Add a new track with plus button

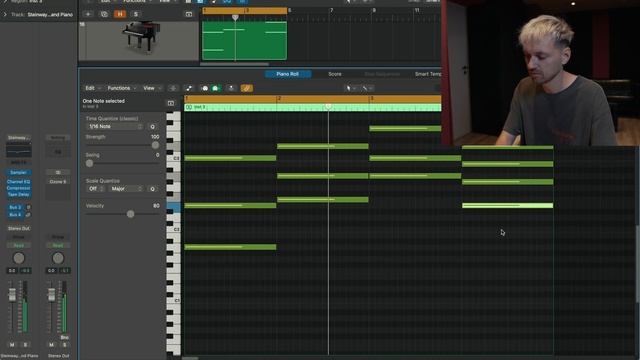click(x=88, y=14)
